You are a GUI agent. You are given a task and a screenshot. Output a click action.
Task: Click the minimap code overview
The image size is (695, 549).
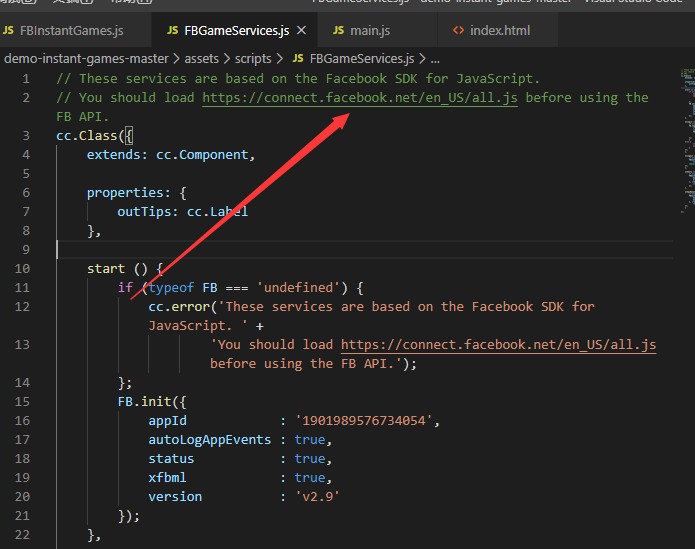[x=687, y=141]
